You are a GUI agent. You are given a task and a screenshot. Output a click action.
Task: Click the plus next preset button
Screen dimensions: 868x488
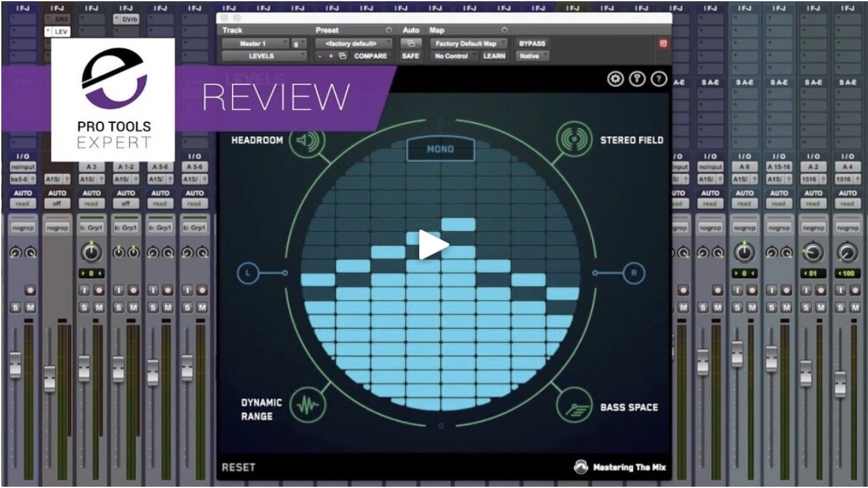coord(331,56)
